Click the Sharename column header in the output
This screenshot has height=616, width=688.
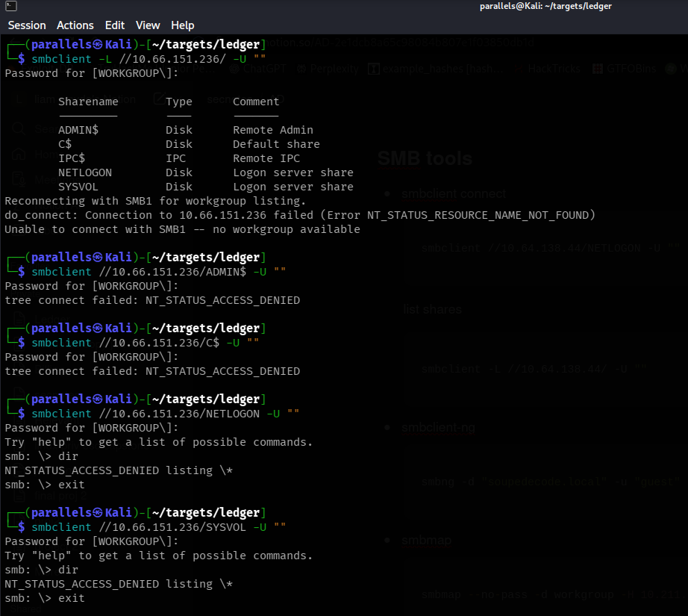(x=88, y=102)
